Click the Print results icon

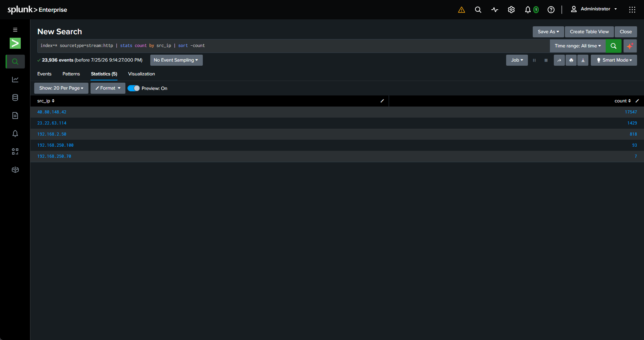[x=571, y=60]
